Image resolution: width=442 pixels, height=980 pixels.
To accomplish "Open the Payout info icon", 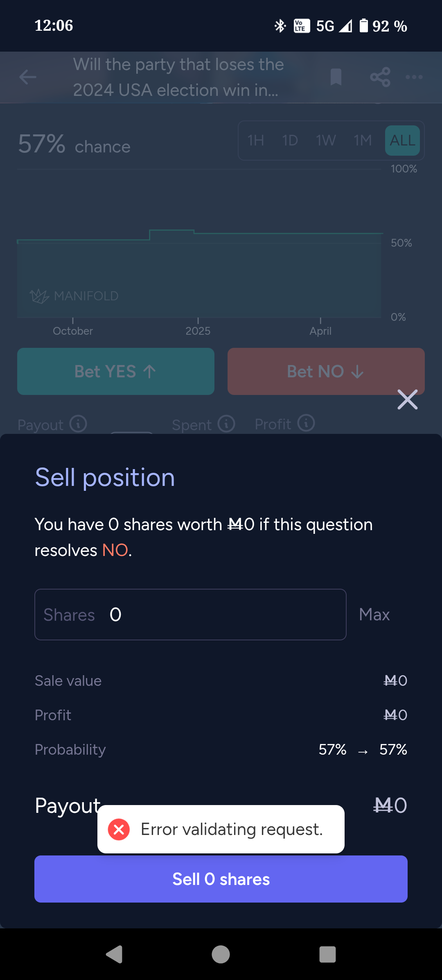I will click(78, 424).
